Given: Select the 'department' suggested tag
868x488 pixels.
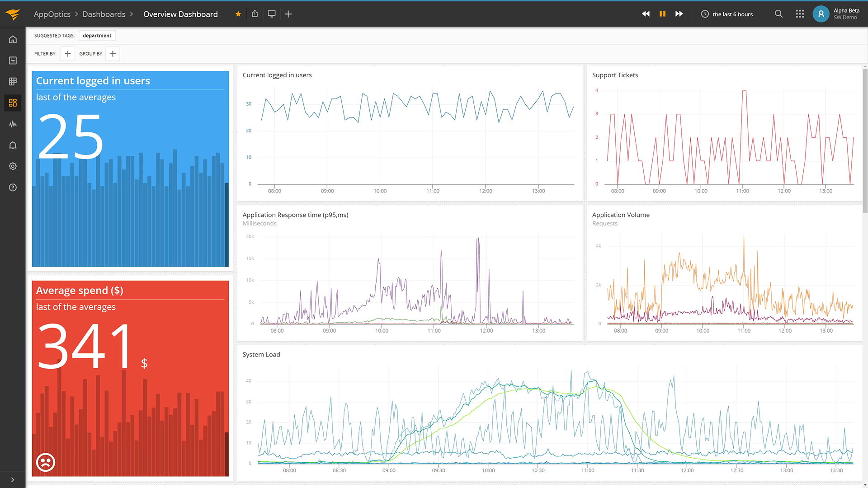Looking at the screenshot, I should 97,36.
